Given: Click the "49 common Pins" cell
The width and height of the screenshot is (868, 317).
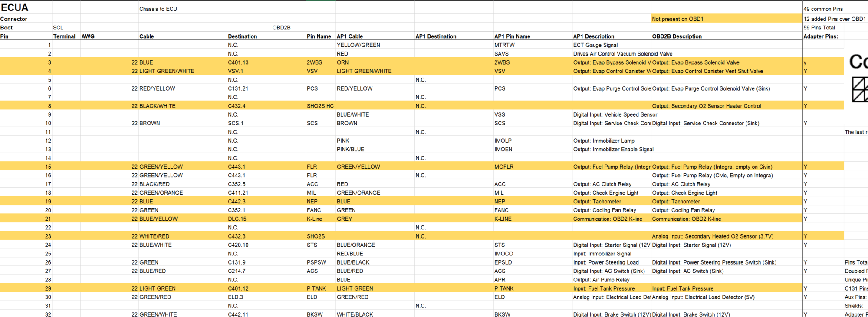Looking at the screenshot, I should coord(823,9).
